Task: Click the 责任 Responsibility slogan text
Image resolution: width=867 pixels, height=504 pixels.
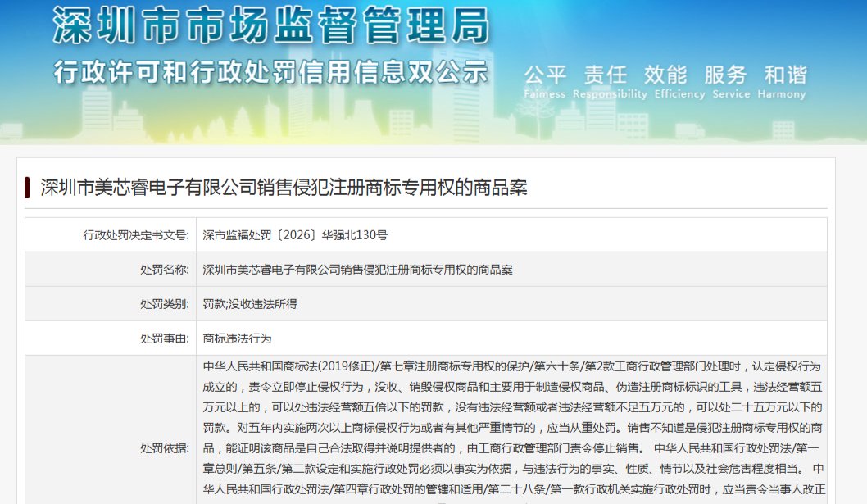Action: tap(610, 82)
